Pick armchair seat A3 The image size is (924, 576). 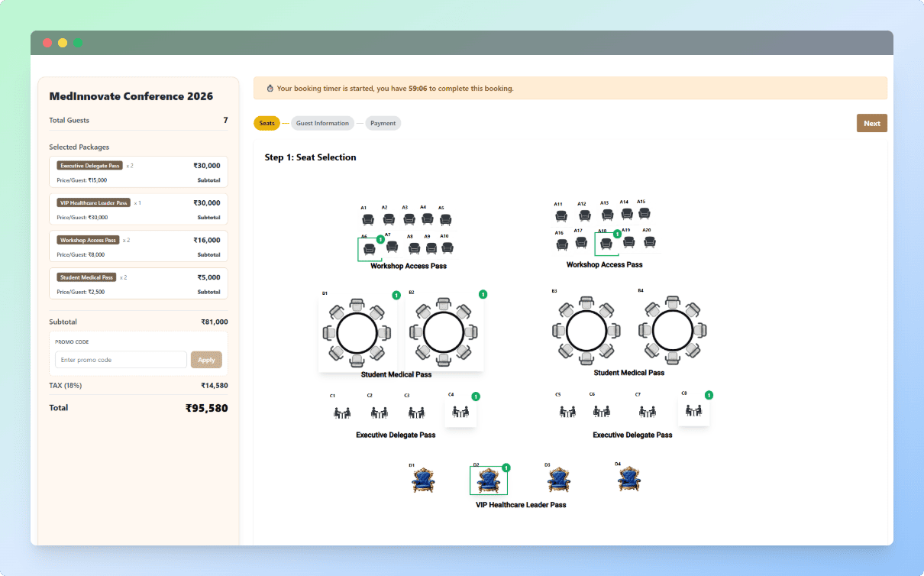coord(409,219)
